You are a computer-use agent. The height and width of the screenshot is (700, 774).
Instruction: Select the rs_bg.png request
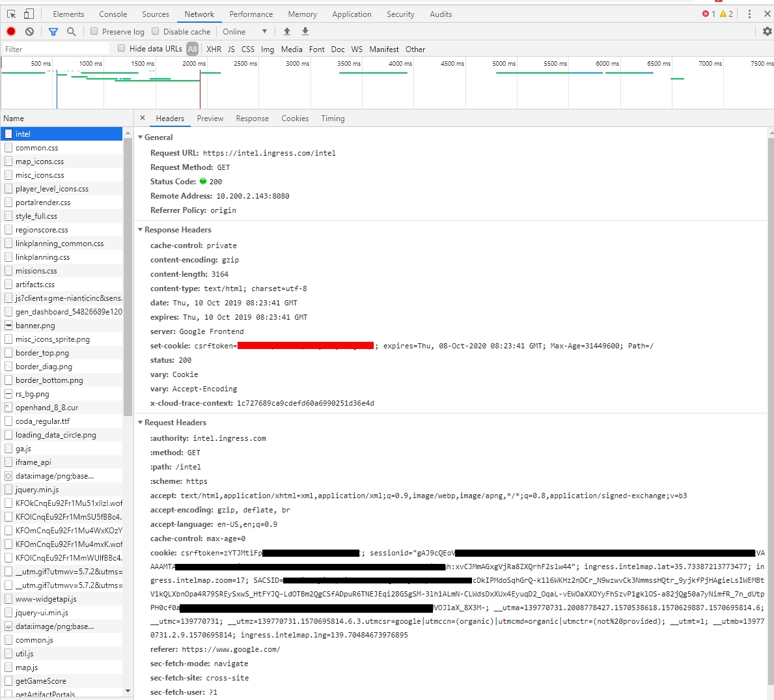(62, 394)
